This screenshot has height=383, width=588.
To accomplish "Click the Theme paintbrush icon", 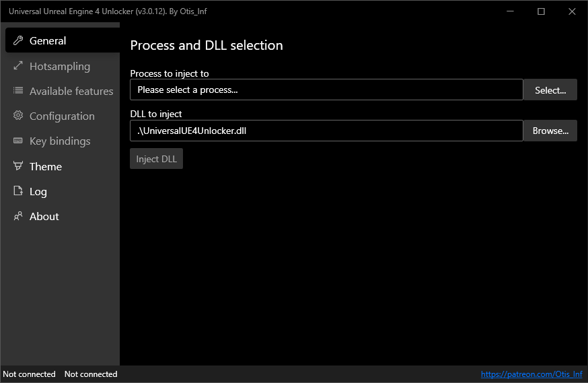I will coord(18,166).
